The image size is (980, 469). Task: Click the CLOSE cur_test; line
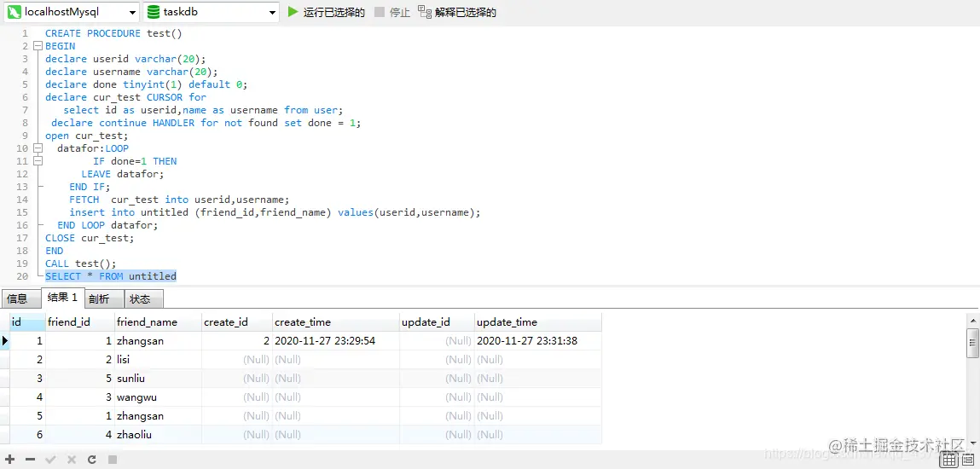point(90,238)
